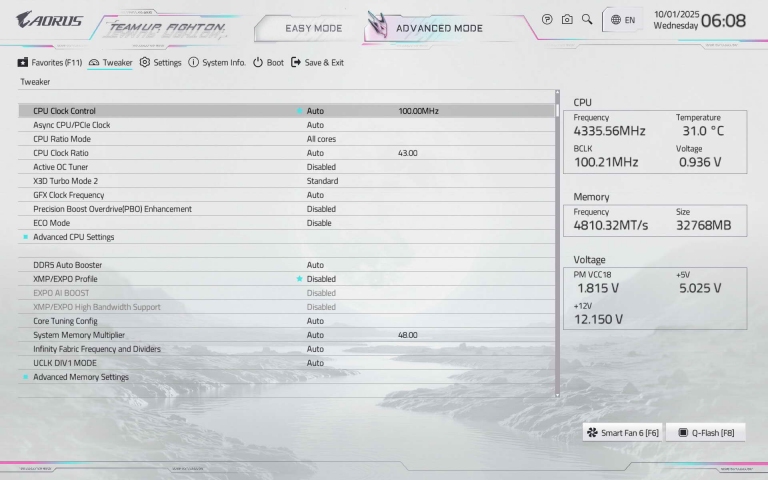The height and width of the screenshot is (480, 768).
Task: Click the magnifier search icon
Action: (587, 19)
